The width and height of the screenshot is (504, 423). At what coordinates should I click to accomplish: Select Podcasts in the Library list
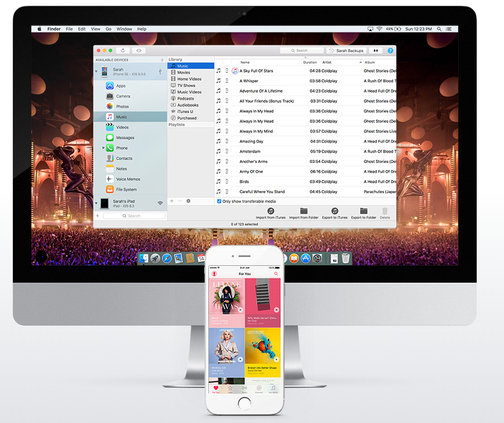[190, 99]
